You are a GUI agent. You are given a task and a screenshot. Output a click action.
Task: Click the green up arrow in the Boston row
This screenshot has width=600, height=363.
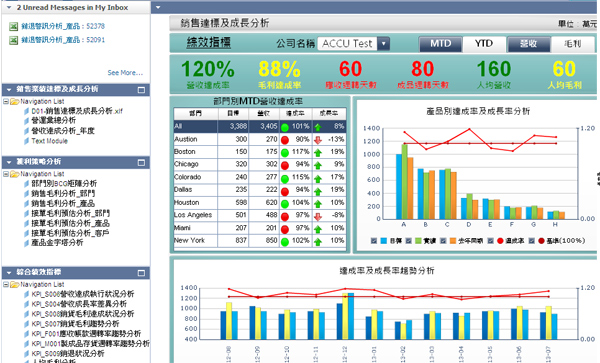coord(318,153)
